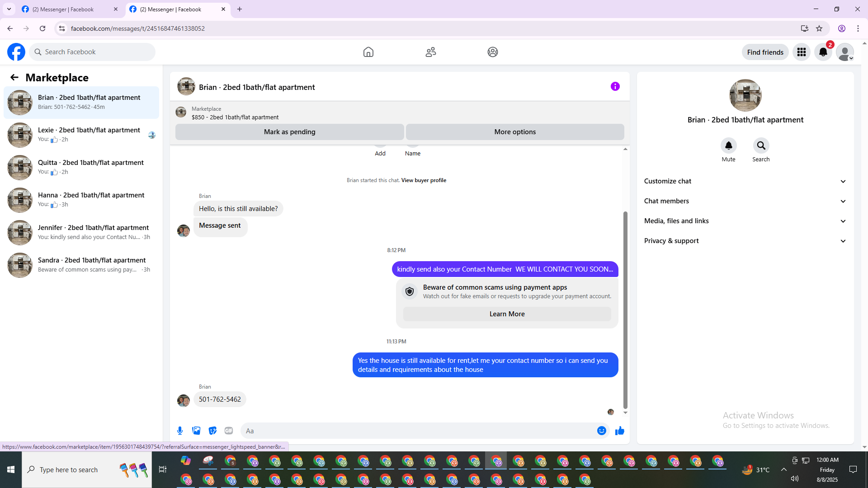Click the message text input field
868x488 pixels.
pyautogui.click(x=418, y=431)
